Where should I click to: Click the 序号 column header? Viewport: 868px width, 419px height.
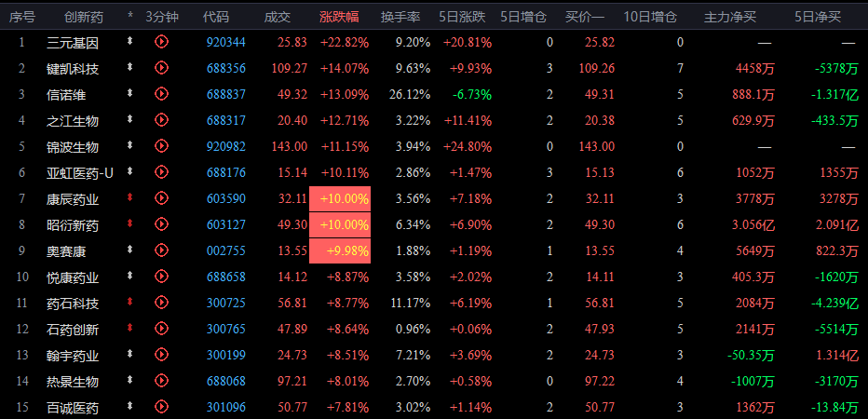[x=22, y=17]
